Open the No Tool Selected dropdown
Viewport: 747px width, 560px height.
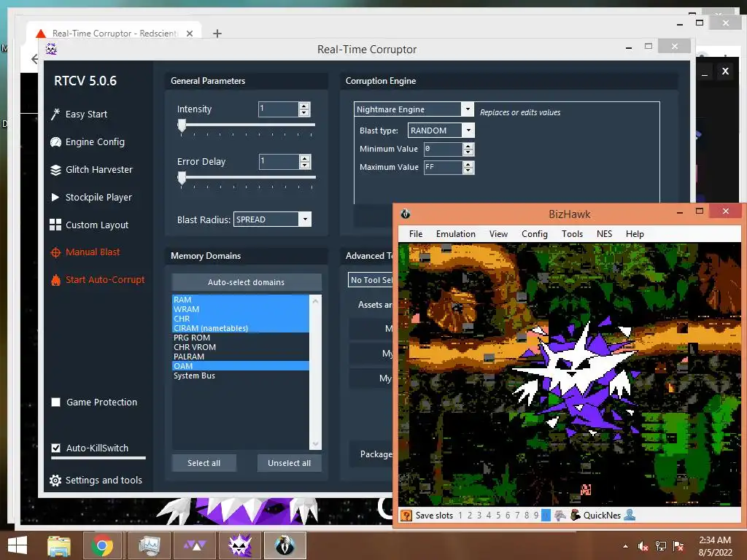371,280
